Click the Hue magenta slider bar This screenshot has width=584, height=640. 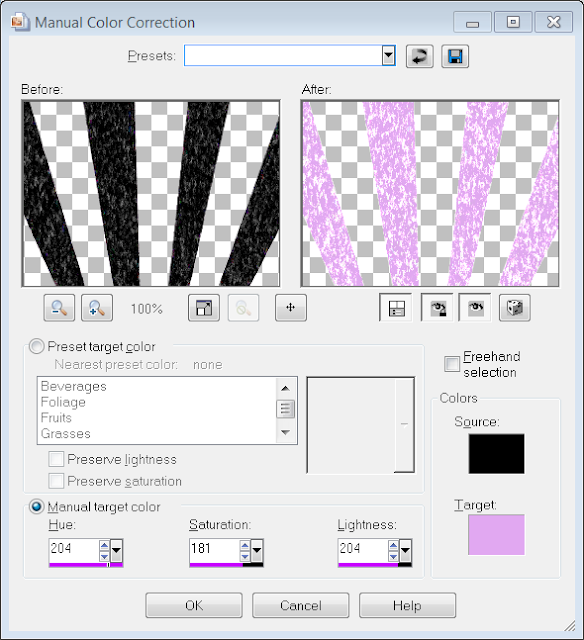click(x=86, y=565)
